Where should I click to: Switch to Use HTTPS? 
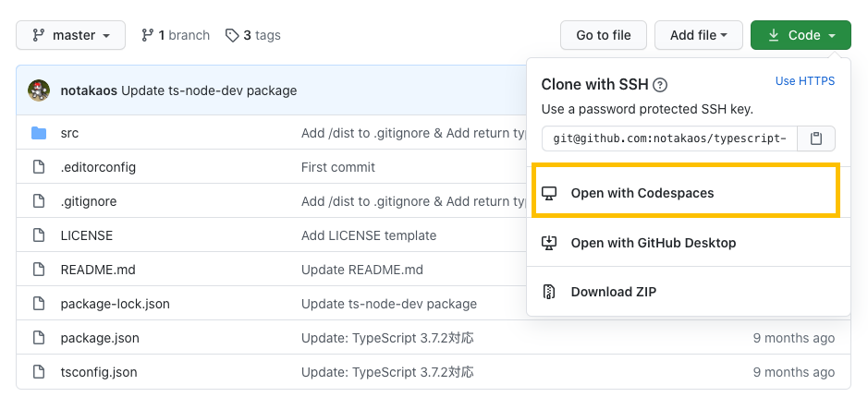pyautogui.click(x=805, y=81)
